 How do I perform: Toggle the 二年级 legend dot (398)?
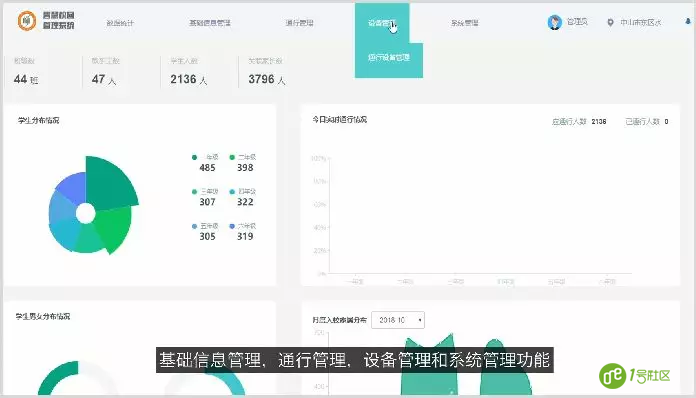pyautogui.click(x=232, y=157)
